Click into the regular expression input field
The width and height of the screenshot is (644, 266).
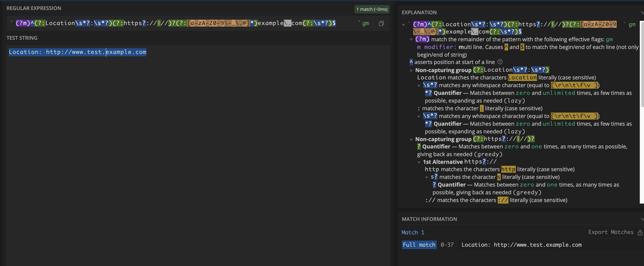tap(175, 24)
